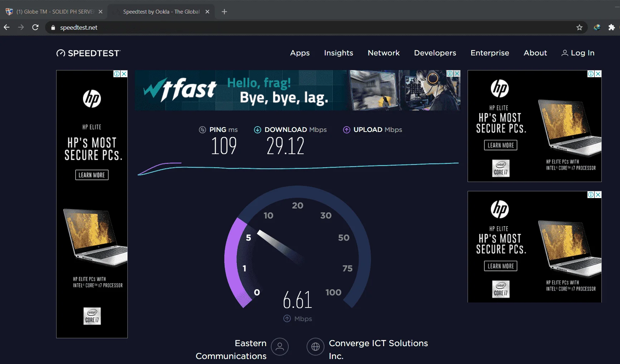This screenshot has width=620, height=364.
Task: Click the HP logo in left ad
Action: pyautogui.click(x=92, y=99)
